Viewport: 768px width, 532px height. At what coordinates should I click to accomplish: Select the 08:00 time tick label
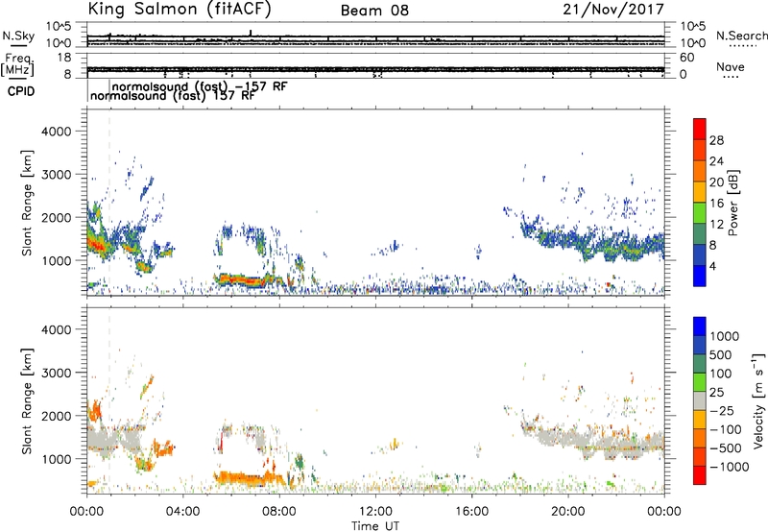point(278,512)
